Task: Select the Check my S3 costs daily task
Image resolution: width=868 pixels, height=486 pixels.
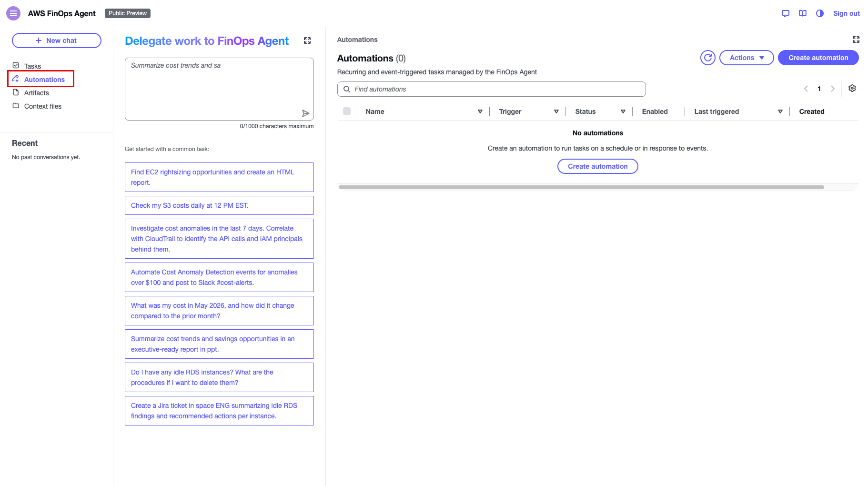Action: [219, 205]
